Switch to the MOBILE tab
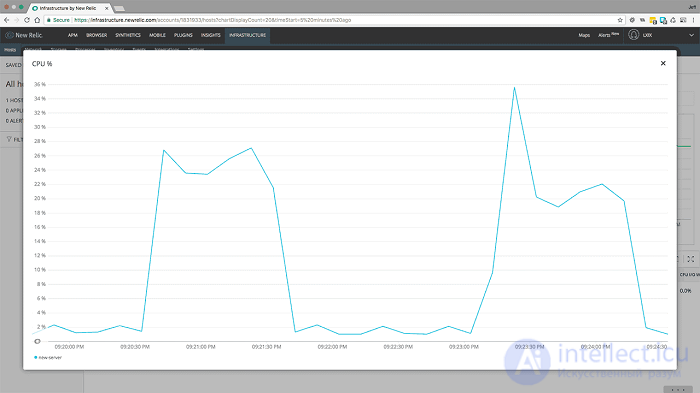Screen dimensions: 700x393 [157, 35]
